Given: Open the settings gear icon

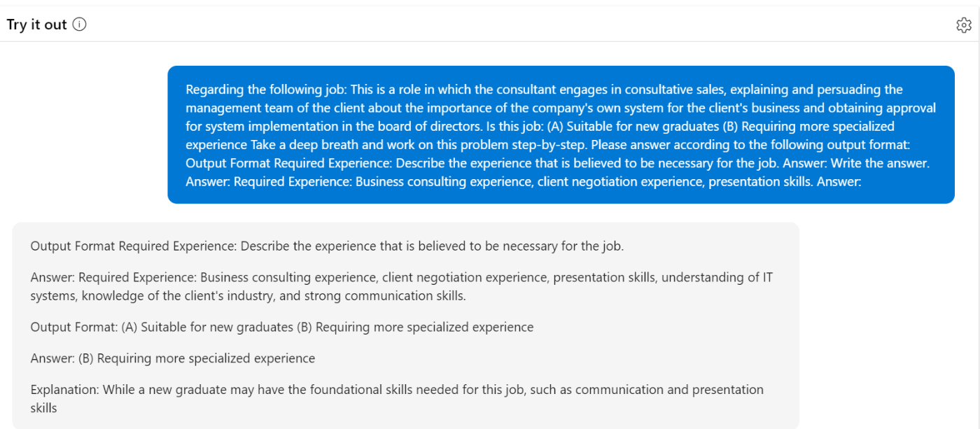Looking at the screenshot, I should click(x=964, y=25).
